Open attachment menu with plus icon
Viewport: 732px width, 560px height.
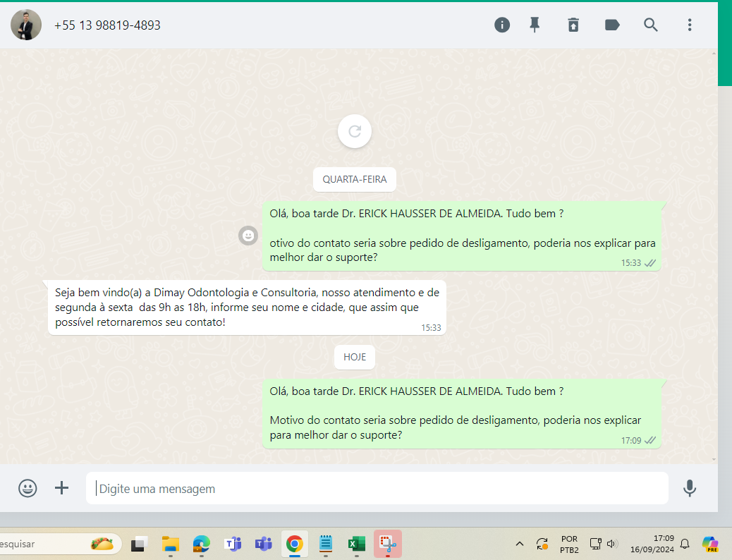[62, 488]
